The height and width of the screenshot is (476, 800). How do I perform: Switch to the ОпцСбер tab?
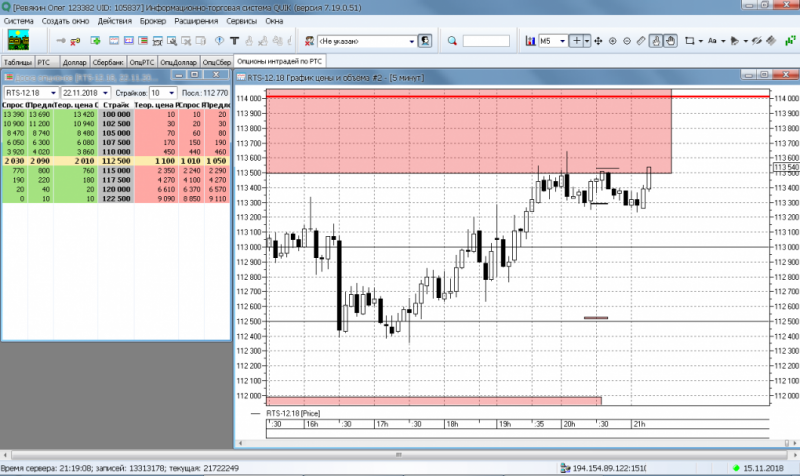[217, 62]
